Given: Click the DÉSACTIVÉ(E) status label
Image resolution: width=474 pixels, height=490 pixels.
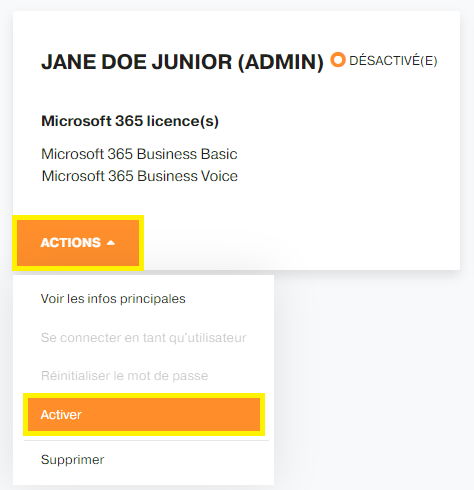Looking at the screenshot, I should coord(393,61).
